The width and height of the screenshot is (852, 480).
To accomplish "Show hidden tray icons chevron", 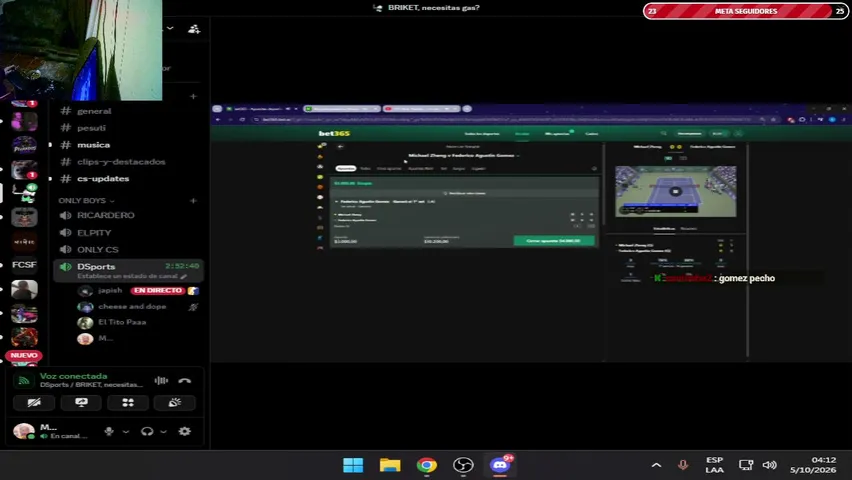I will point(656,465).
